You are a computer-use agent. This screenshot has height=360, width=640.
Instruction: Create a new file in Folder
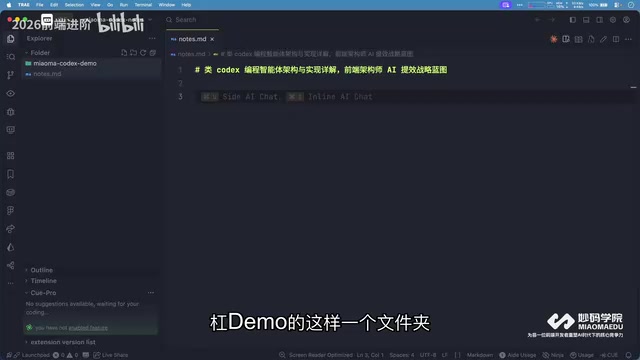click(x=124, y=53)
